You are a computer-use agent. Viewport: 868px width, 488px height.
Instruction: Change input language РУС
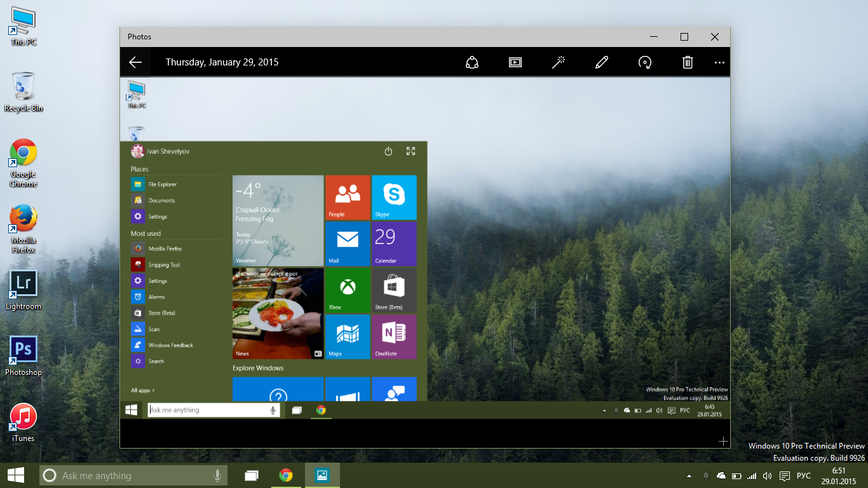coord(804,476)
